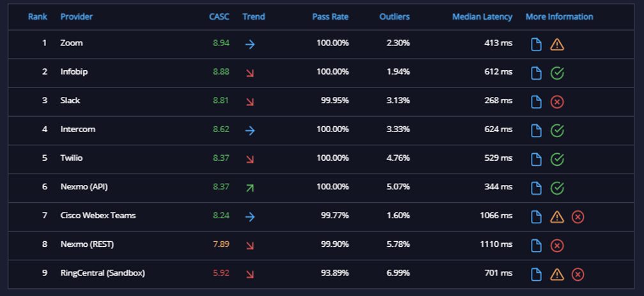The image size is (644, 296).
Task: Sort by the Median Latency column header
Action: click(482, 17)
